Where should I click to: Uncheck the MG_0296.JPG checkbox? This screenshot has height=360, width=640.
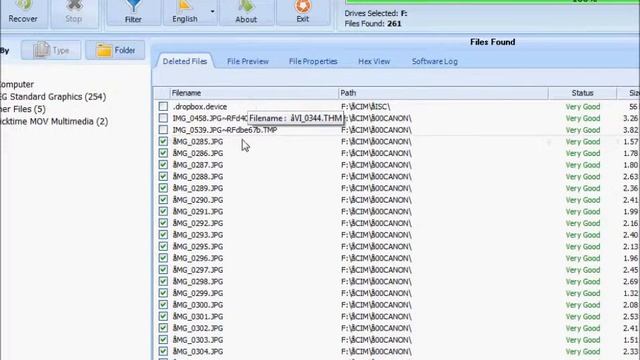(x=163, y=258)
